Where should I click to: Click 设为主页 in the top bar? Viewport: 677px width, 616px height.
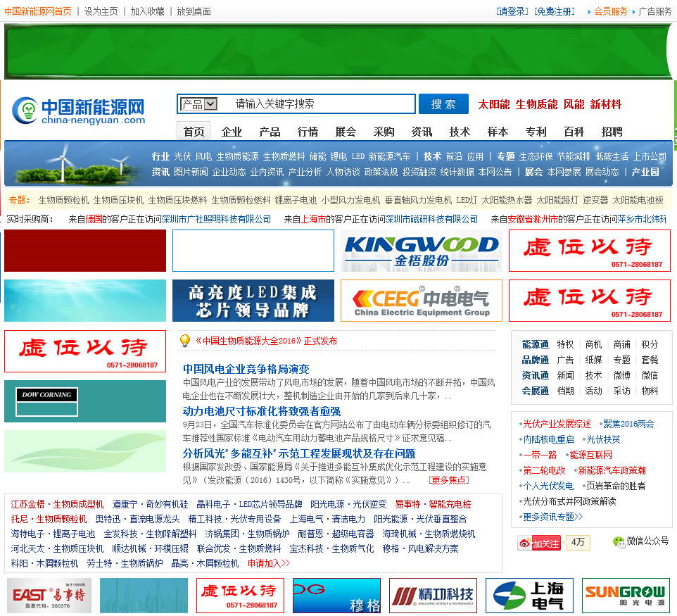101,11
